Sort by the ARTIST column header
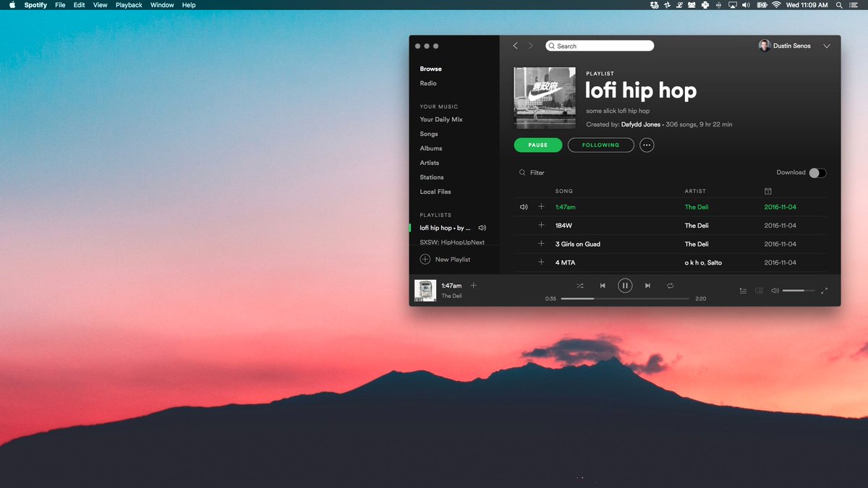 pyautogui.click(x=695, y=191)
